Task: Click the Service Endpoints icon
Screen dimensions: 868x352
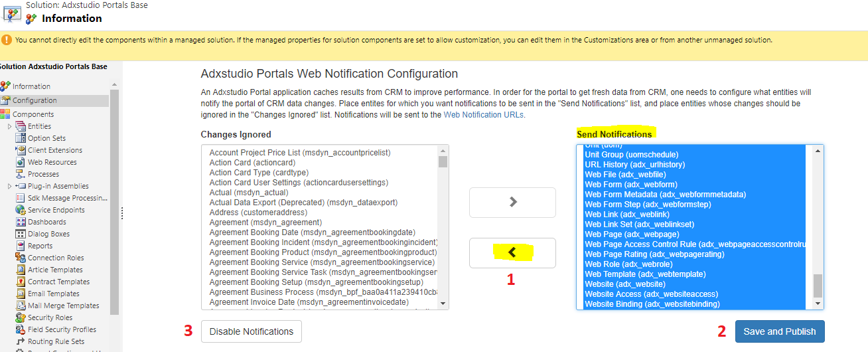Action: pos(21,210)
